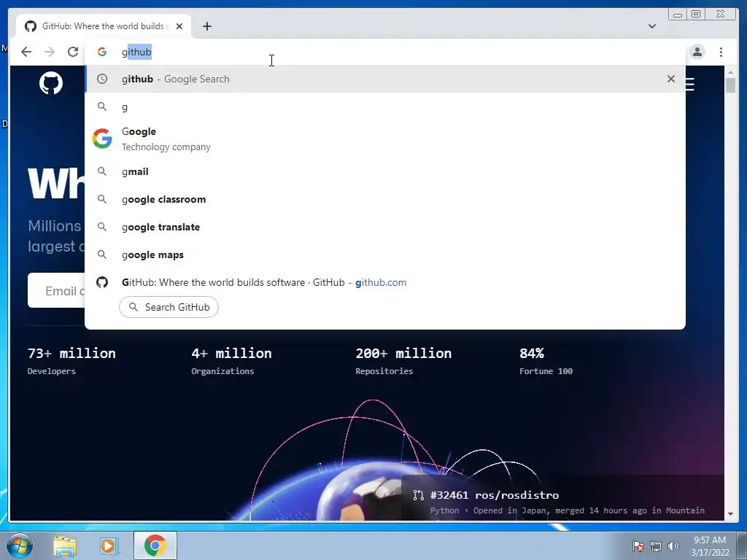
Task: Select the 'g' search suggestion
Action: point(385,106)
